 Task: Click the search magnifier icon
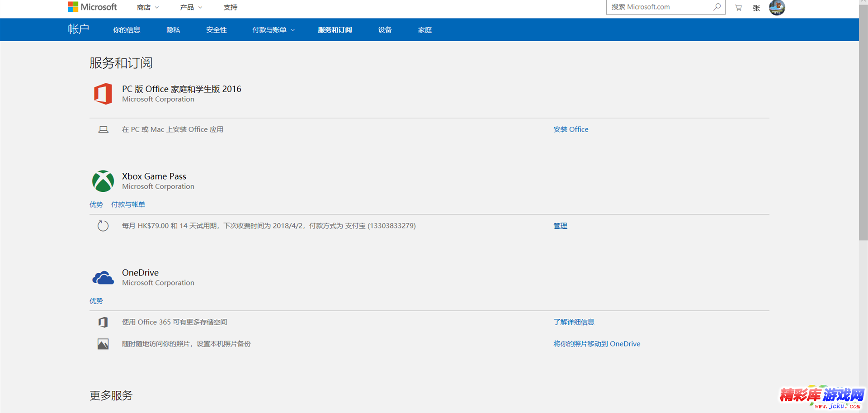click(x=717, y=7)
